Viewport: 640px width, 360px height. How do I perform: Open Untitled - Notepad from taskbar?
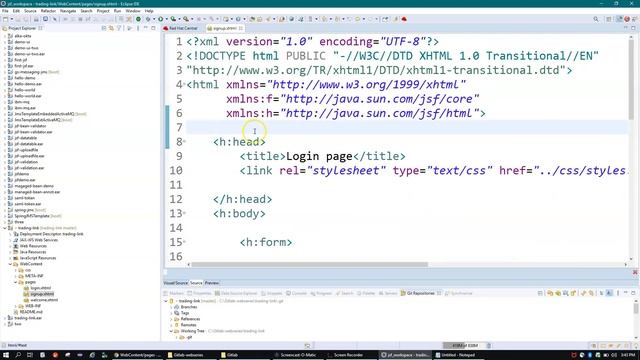click(x=458, y=355)
